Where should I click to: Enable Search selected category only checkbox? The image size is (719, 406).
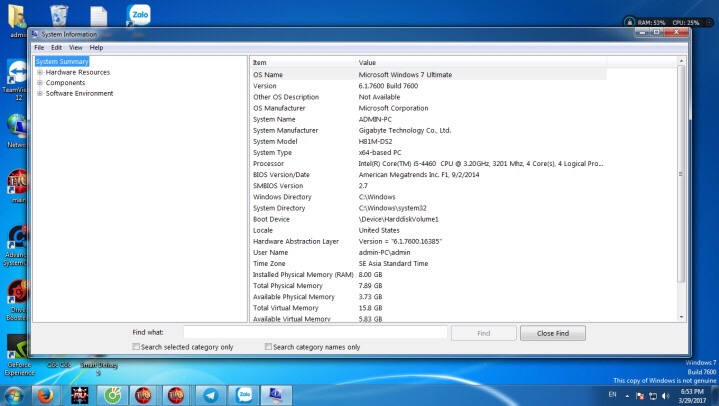pyautogui.click(x=136, y=347)
